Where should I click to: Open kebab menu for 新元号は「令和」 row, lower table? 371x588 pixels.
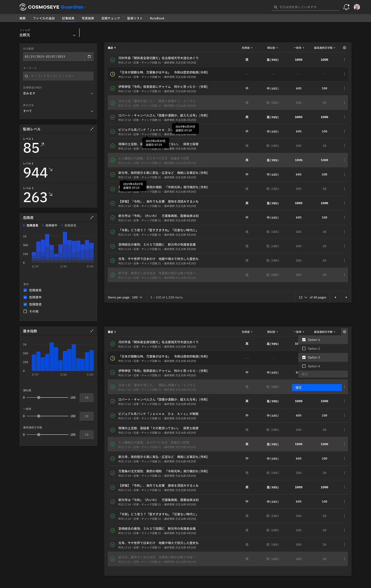tap(344, 501)
